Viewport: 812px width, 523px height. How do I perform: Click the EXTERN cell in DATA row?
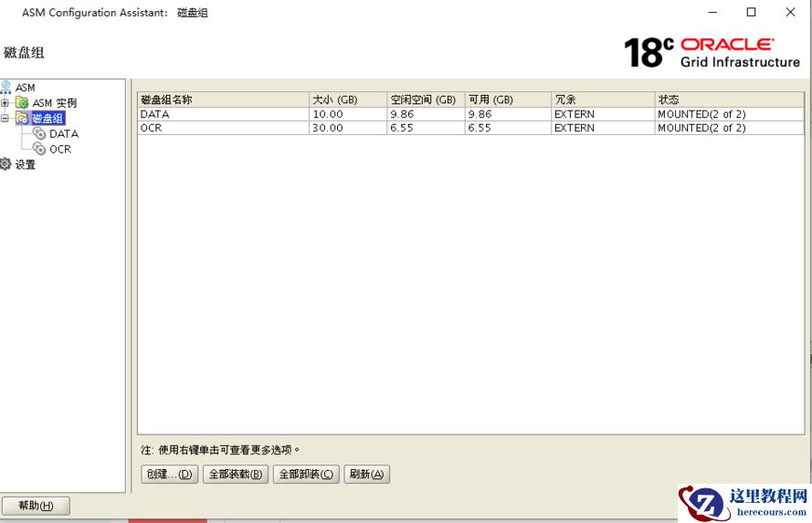[x=603, y=114]
